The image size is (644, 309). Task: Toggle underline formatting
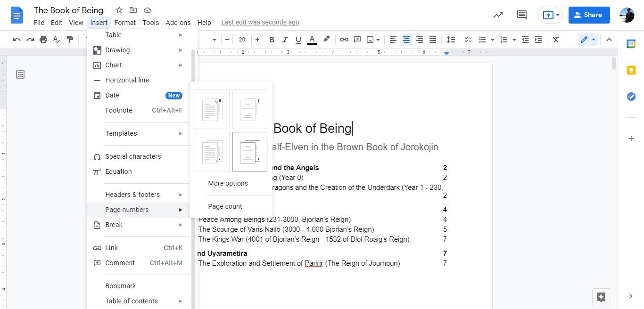coord(298,40)
